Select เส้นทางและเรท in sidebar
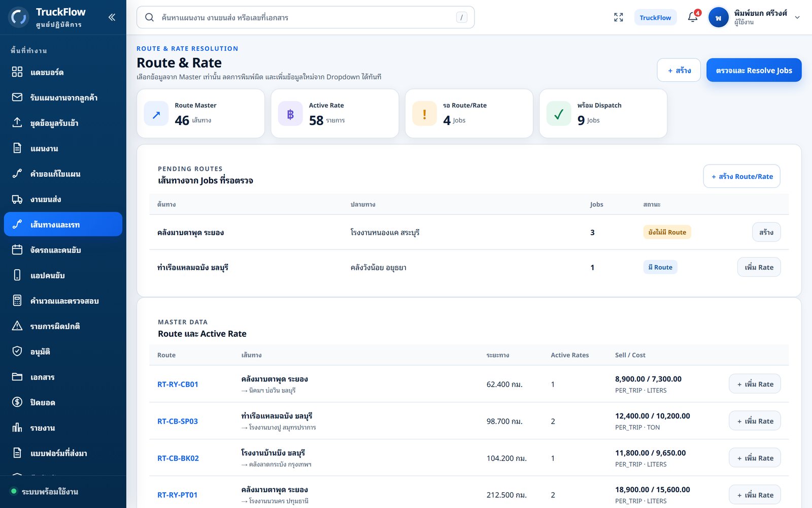Viewport: 812px width, 508px height. click(63, 224)
